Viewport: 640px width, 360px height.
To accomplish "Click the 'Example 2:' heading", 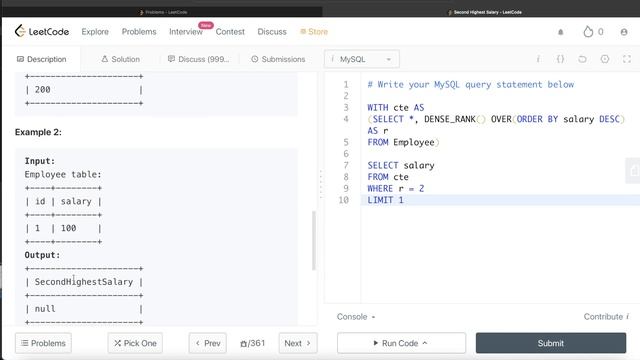I will pos(38,132).
